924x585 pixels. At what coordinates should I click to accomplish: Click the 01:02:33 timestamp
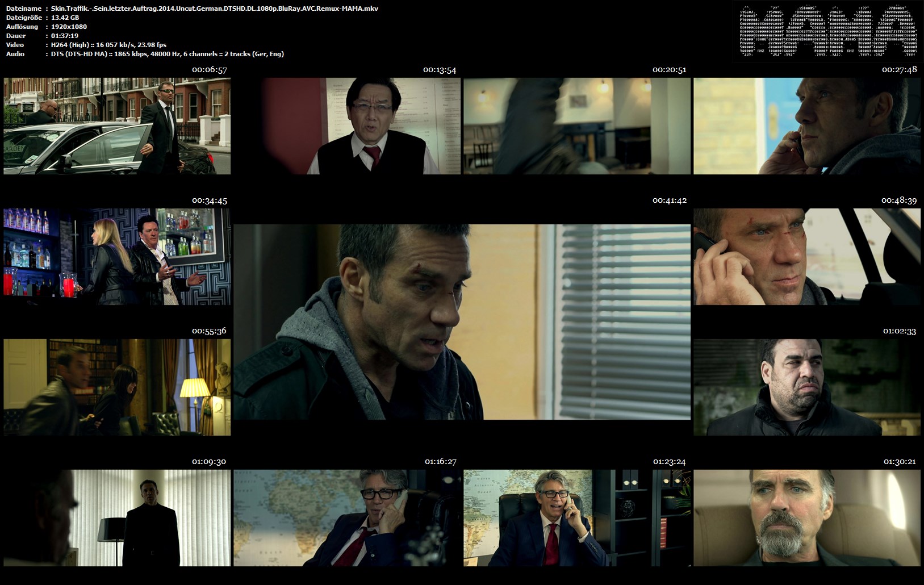tap(900, 331)
